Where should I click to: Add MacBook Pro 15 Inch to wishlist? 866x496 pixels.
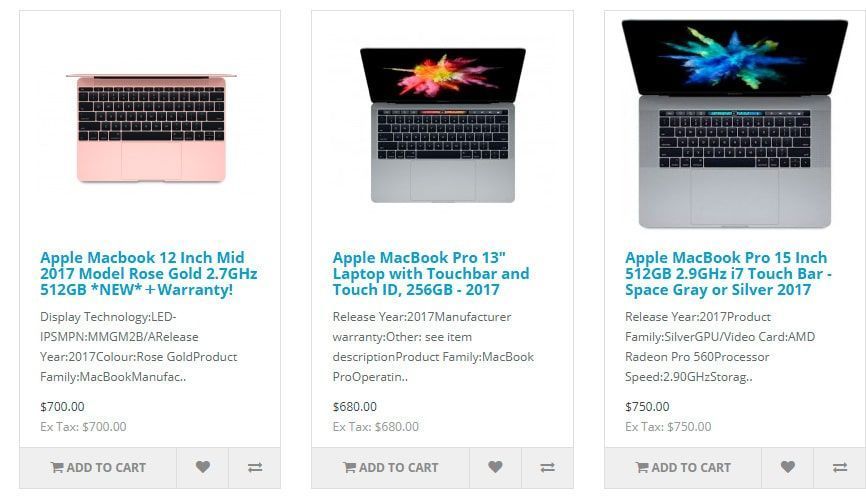point(788,468)
